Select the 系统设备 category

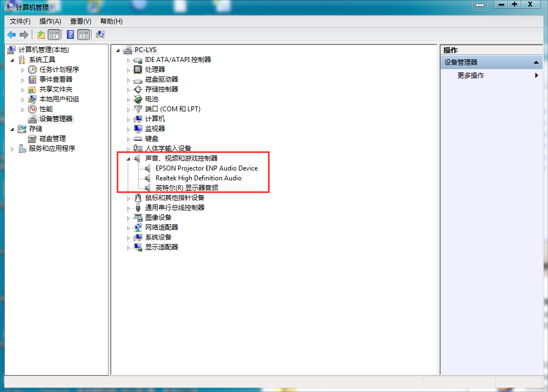pyautogui.click(x=158, y=237)
